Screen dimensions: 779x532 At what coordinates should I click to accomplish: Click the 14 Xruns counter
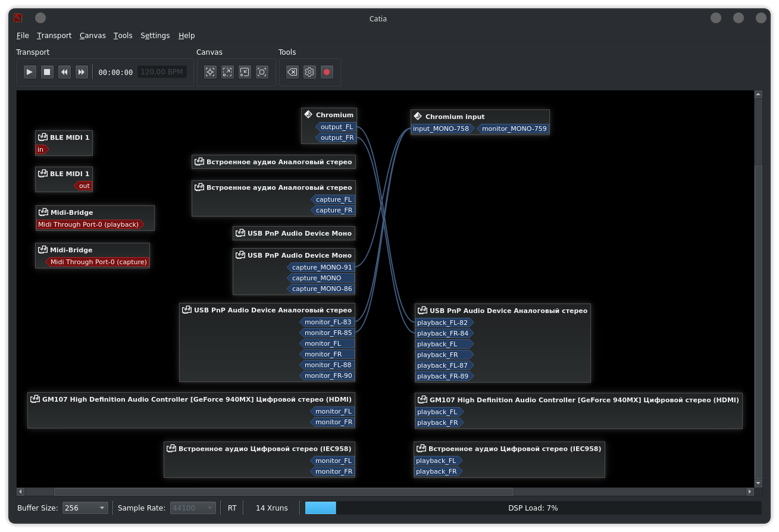pyautogui.click(x=271, y=508)
